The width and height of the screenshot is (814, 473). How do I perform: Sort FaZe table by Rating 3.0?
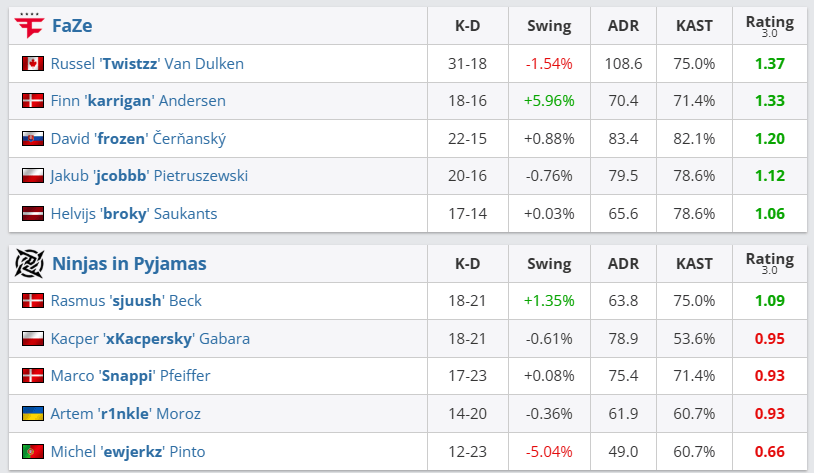(769, 26)
